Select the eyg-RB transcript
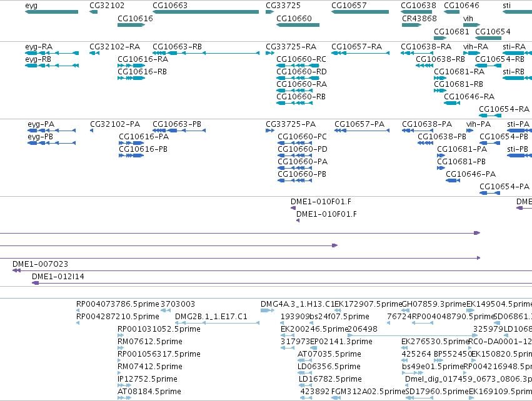The image size is (532, 401). click(52, 66)
